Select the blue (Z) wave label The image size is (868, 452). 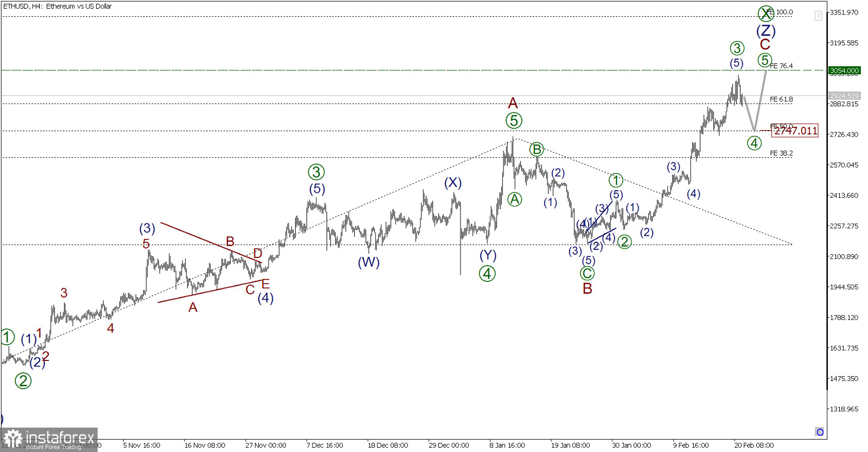766,30
